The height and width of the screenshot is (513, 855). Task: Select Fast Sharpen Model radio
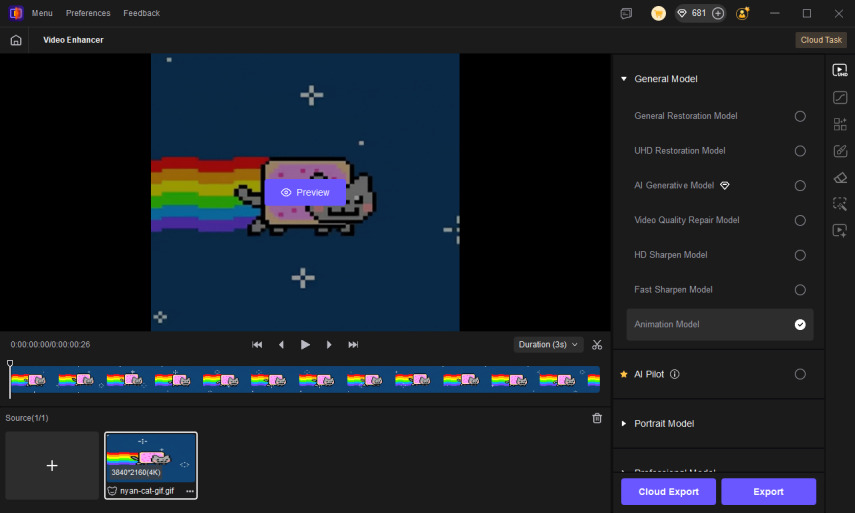pos(800,290)
